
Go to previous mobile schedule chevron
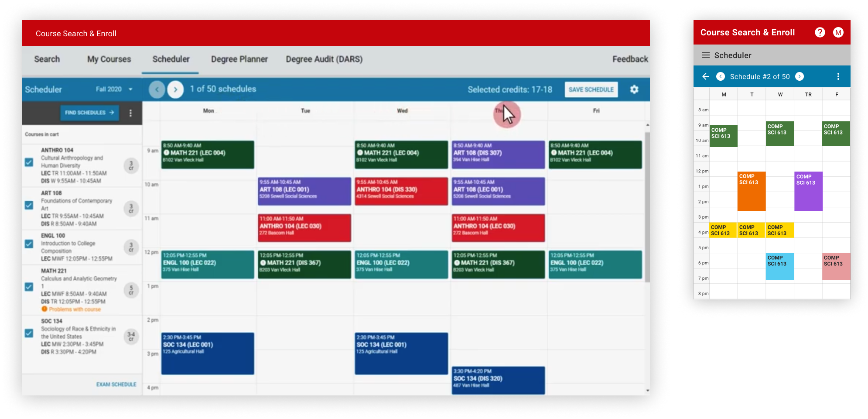[721, 77]
